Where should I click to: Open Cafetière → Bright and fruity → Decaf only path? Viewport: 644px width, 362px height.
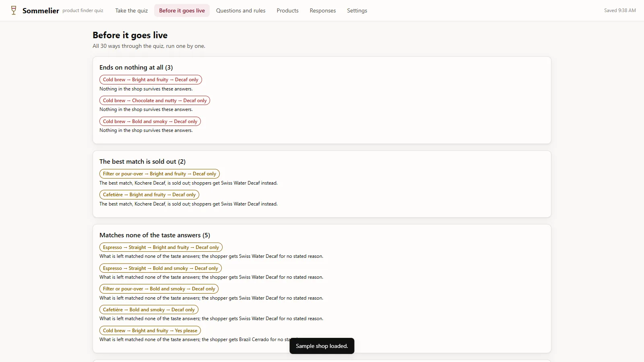(x=149, y=195)
